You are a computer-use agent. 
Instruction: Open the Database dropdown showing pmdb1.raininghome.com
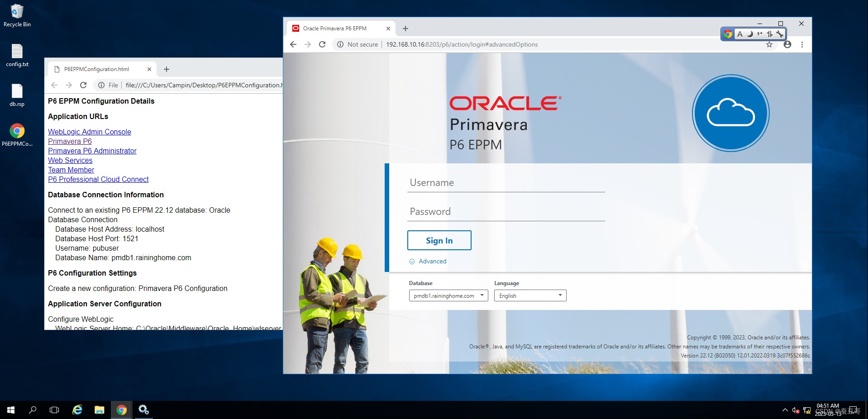(448, 295)
